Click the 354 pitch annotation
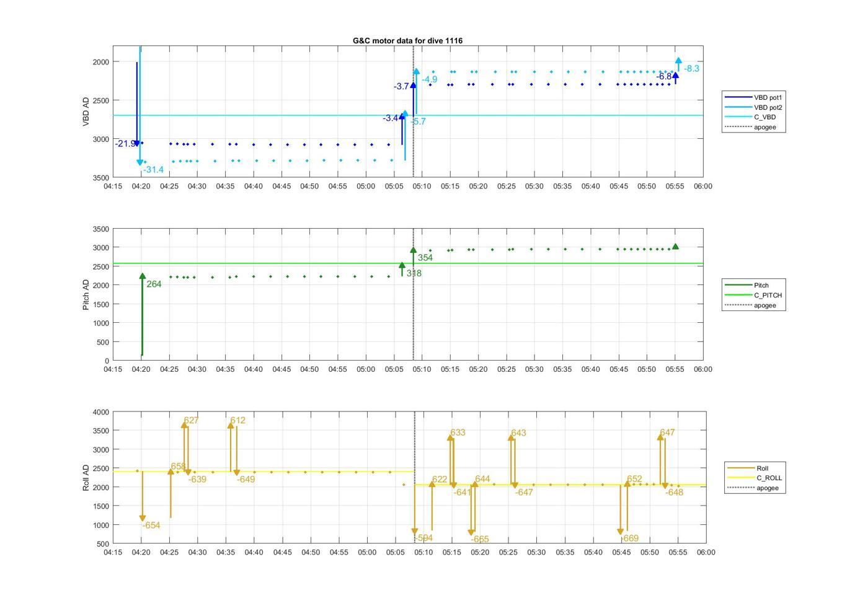Image resolution: width=868 pixels, height=611 pixels. point(425,258)
